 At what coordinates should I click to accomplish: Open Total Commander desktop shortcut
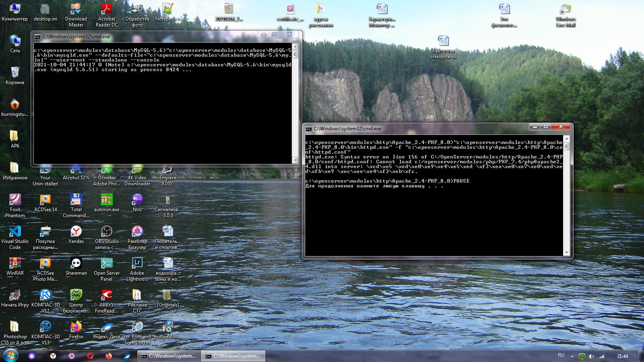coord(76,200)
